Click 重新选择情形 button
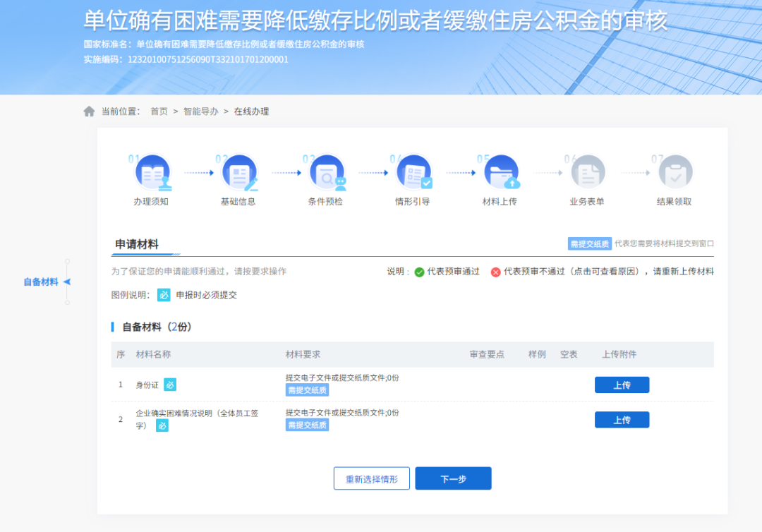The height and width of the screenshot is (532, 762). (371, 478)
